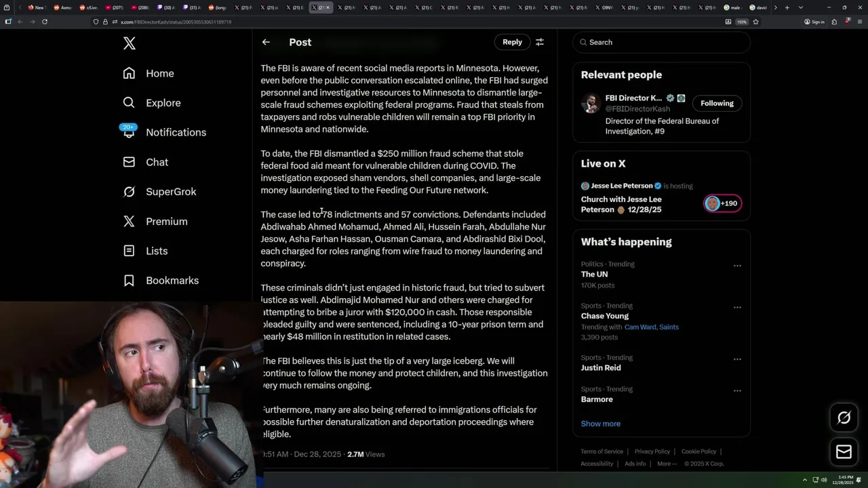This screenshot has height=488, width=868.
Task: Click the browser reload button
Action: (x=45, y=22)
